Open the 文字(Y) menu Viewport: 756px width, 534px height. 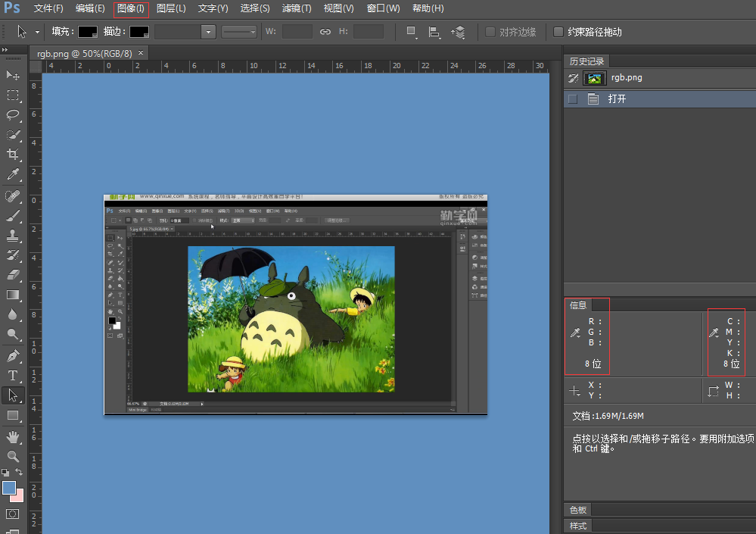tap(213, 8)
